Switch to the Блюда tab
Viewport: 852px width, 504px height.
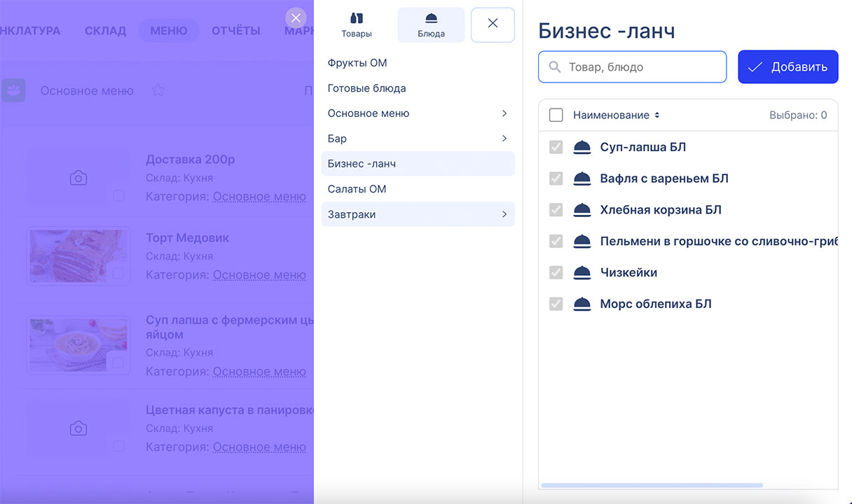[431, 25]
